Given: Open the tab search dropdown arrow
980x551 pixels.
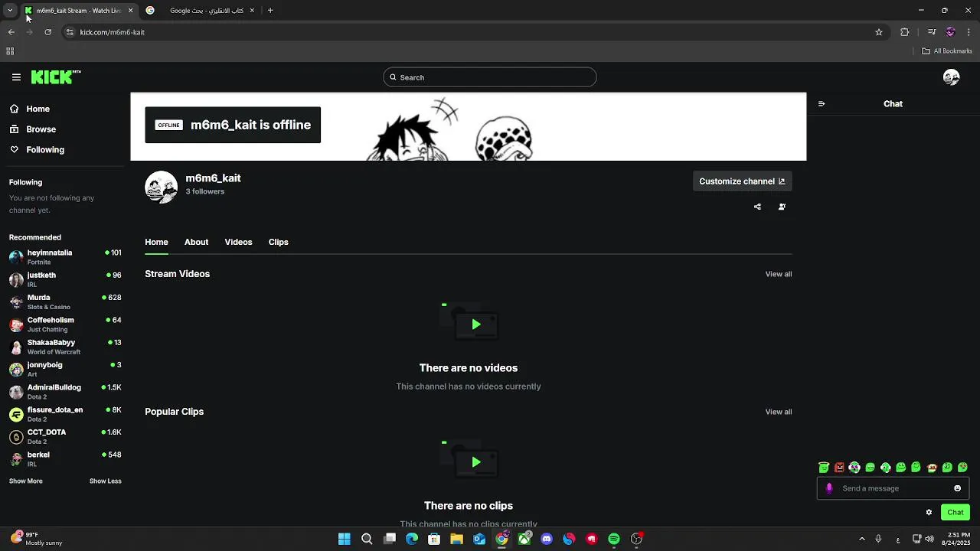Looking at the screenshot, I should tap(9, 11).
